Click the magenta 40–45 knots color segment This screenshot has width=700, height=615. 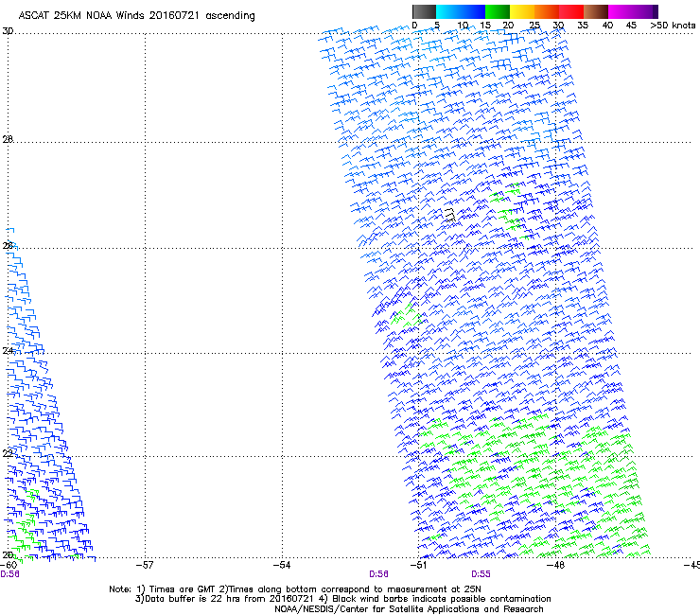(x=621, y=11)
